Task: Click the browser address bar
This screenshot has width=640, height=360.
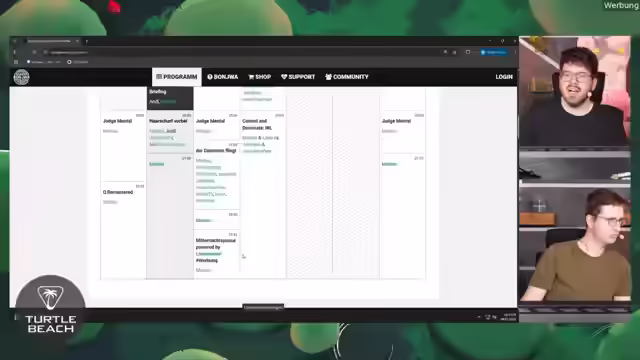Action: [x=245, y=52]
